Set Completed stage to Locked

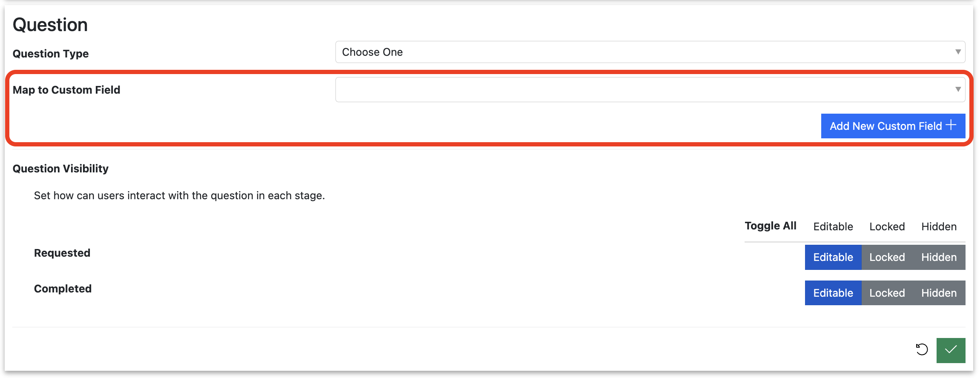(887, 293)
